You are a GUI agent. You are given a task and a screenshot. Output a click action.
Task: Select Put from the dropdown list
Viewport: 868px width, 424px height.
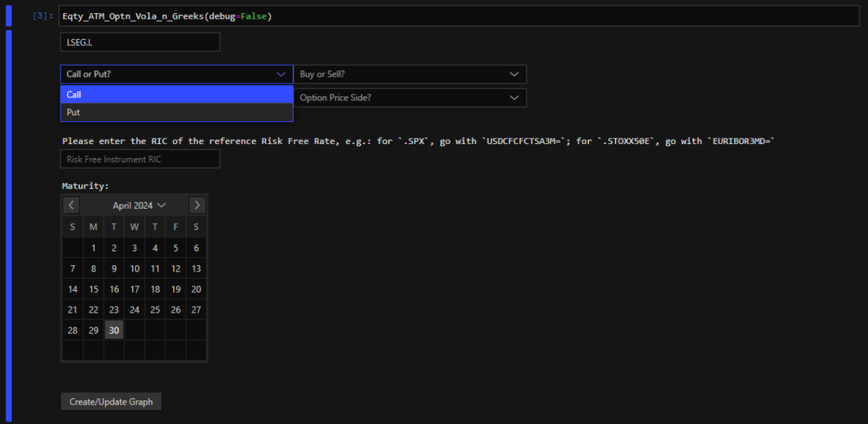pyautogui.click(x=177, y=112)
